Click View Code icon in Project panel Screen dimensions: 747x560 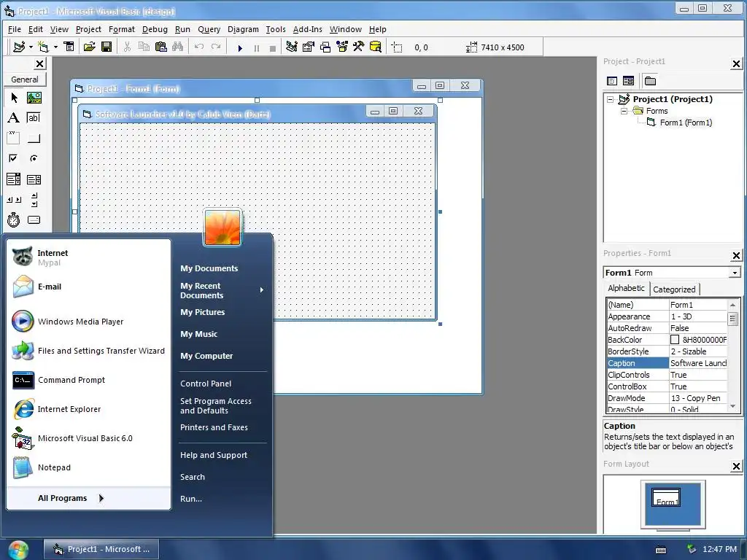pyautogui.click(x=612, y=81)
